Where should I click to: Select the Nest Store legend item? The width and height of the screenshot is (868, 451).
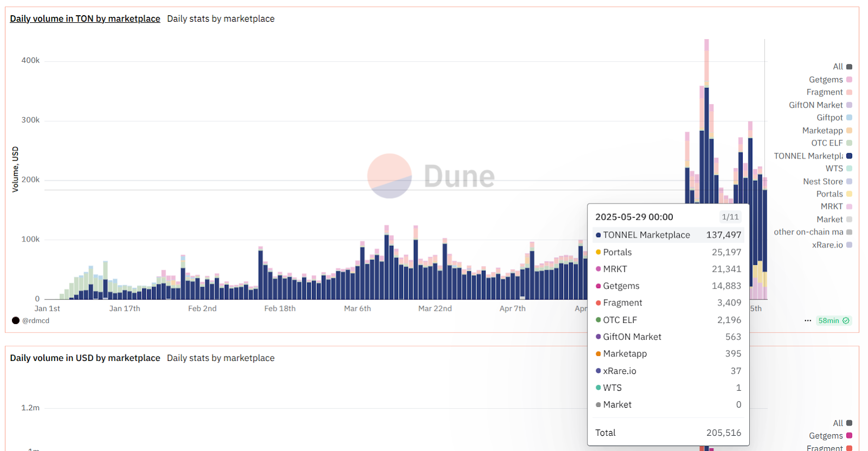(x=822, y=182)
